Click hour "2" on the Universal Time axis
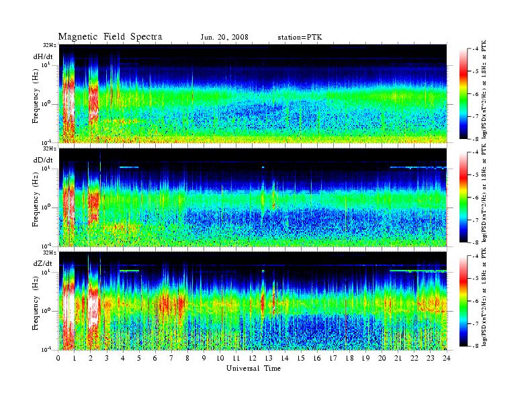532x411 pixels. pos(91,358)
